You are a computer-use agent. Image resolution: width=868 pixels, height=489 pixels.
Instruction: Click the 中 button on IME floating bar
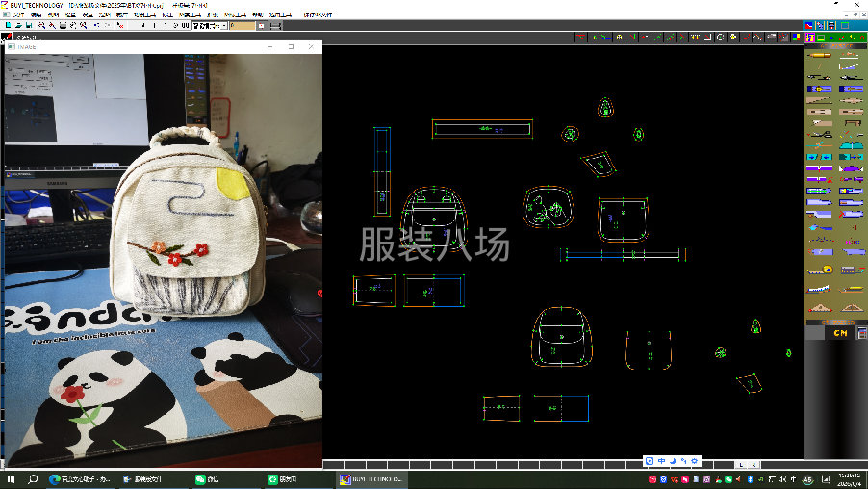pos(661,461)
